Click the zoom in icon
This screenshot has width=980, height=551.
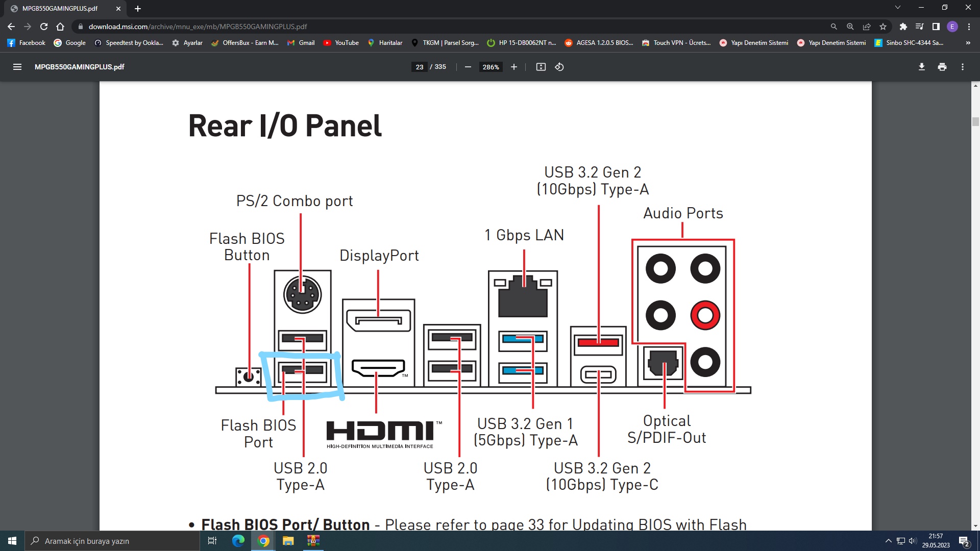[x=514, y=67]
